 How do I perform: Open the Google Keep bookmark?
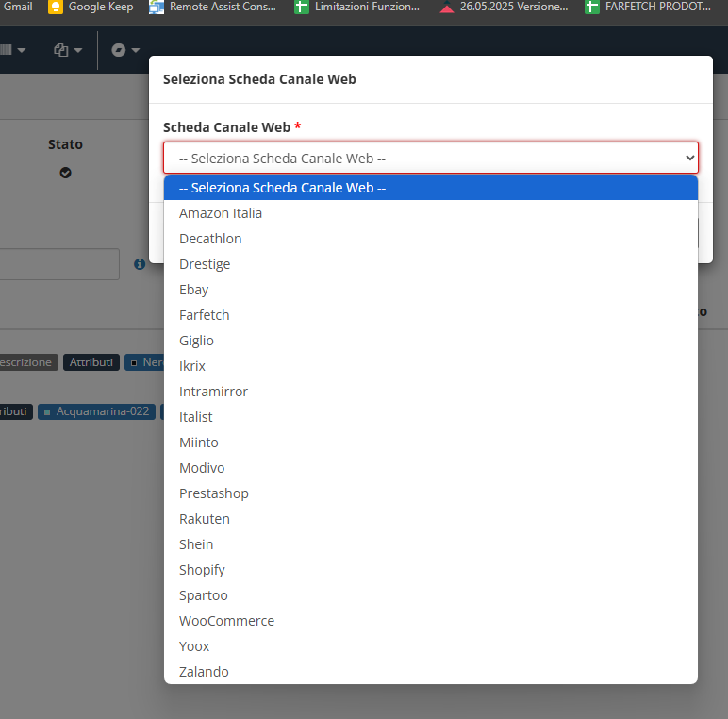coord(91,7)
